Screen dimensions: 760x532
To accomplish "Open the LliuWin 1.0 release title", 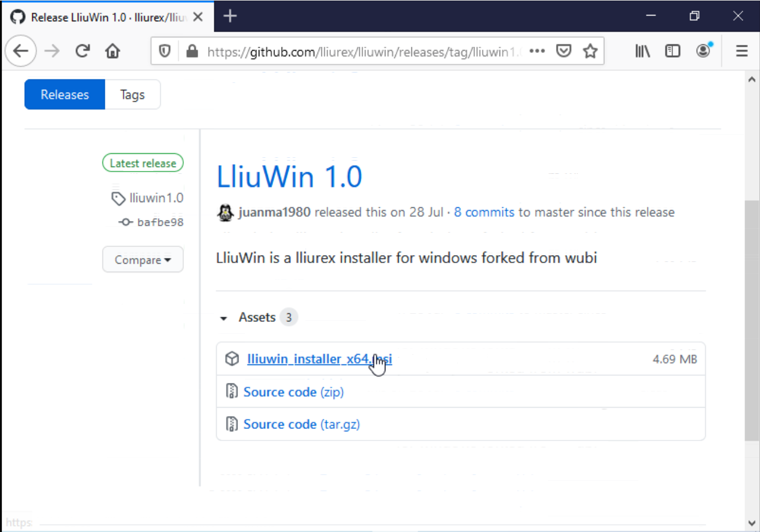I will [x=289, y=177].
